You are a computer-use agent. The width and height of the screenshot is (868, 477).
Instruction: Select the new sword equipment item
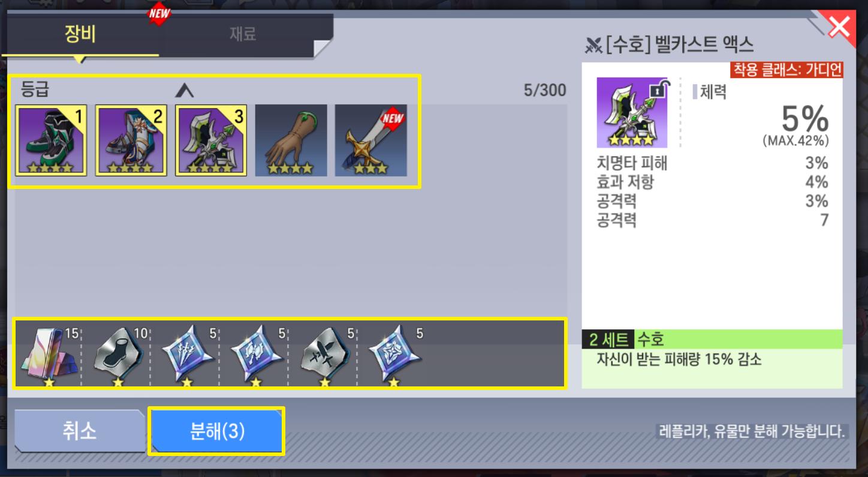pos(371,140)
